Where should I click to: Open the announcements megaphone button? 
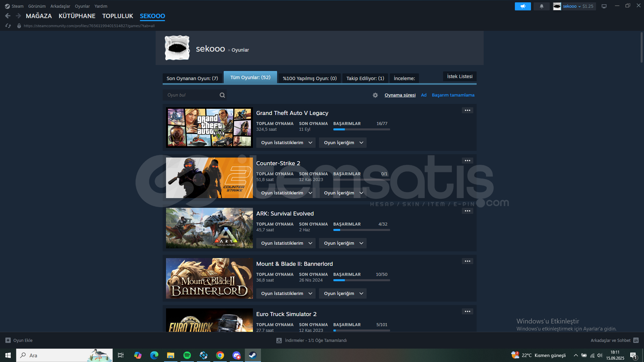[523, 6]
